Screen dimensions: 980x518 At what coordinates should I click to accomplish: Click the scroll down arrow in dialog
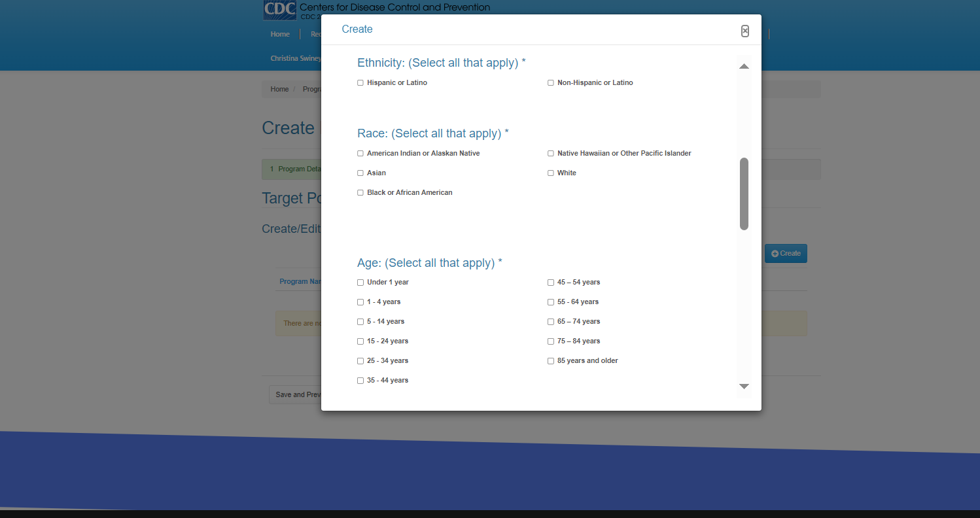click(744, 387)
